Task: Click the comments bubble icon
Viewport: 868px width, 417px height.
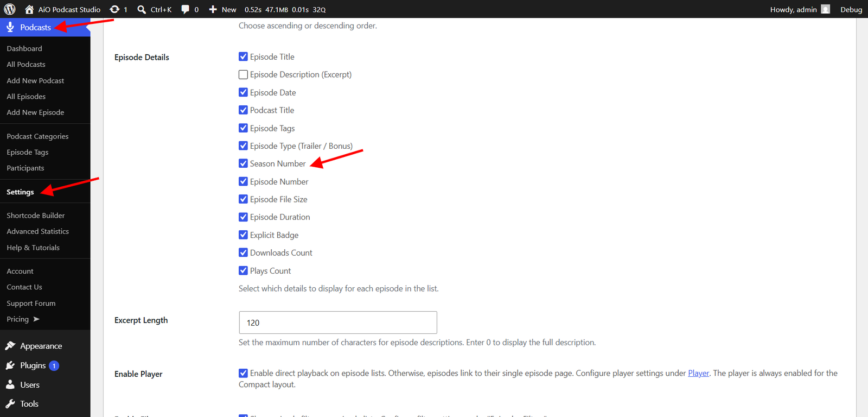Action: click(186, 9)
